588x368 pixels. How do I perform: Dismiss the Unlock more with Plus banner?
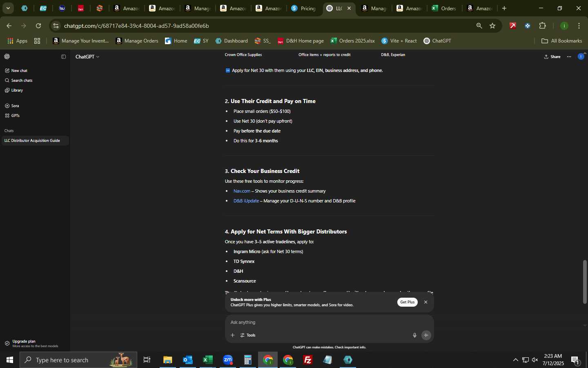coord(425,302)
